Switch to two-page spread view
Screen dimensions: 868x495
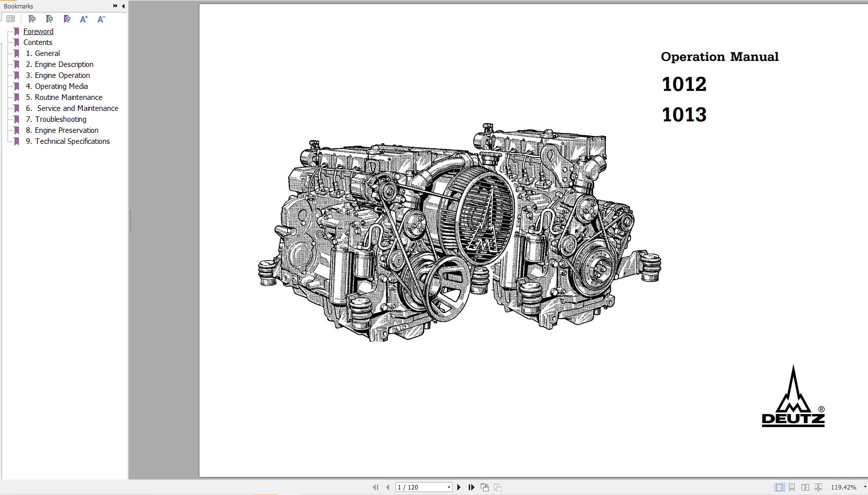pos(805,487)
